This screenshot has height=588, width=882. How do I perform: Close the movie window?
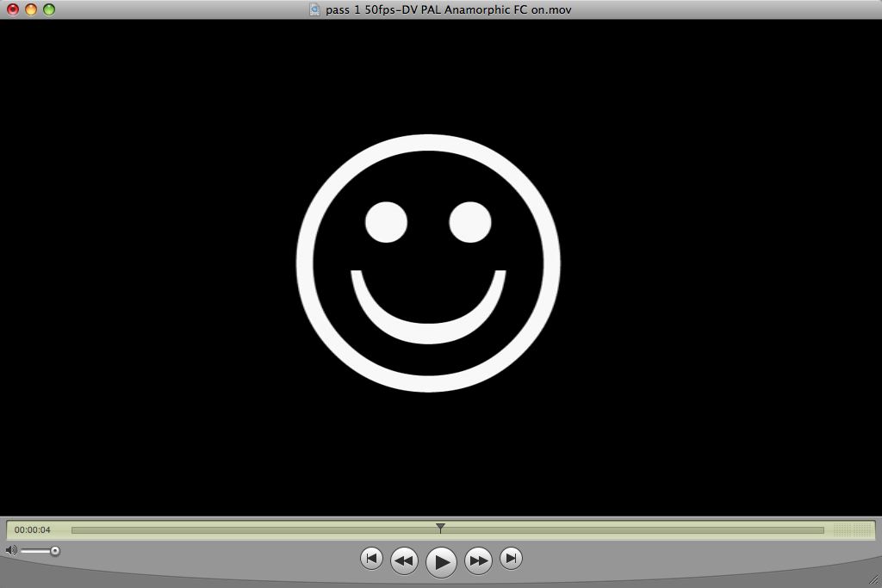click(12, 9)
